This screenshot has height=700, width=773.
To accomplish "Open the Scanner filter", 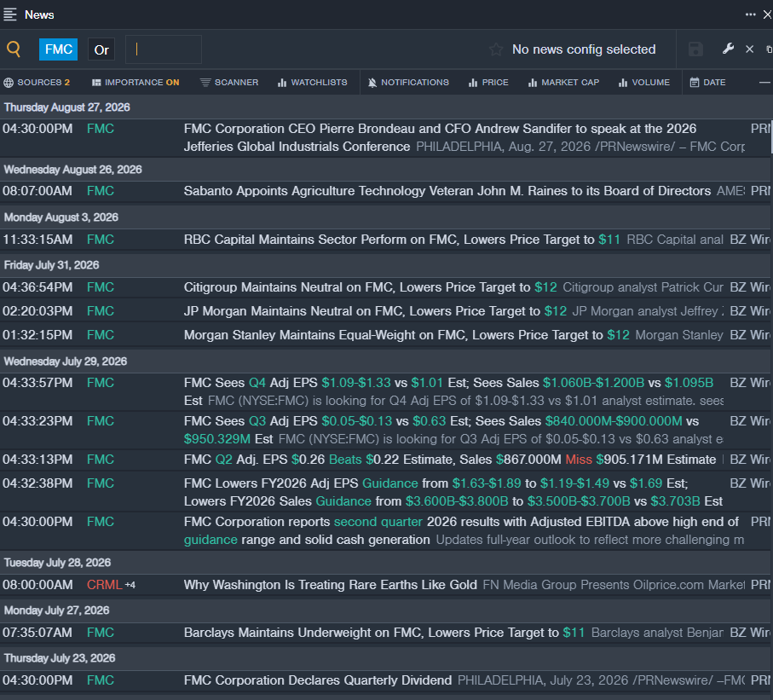I will coord(229,83).
